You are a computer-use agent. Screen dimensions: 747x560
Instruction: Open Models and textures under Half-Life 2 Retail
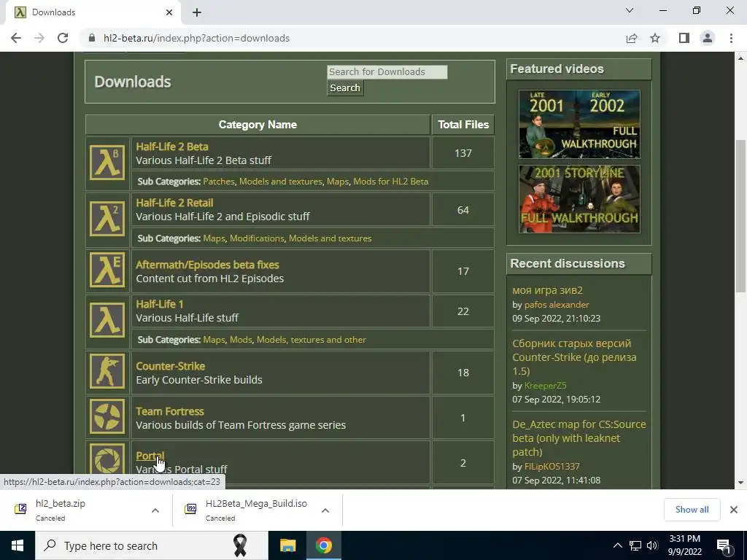[x=330, y=238]
